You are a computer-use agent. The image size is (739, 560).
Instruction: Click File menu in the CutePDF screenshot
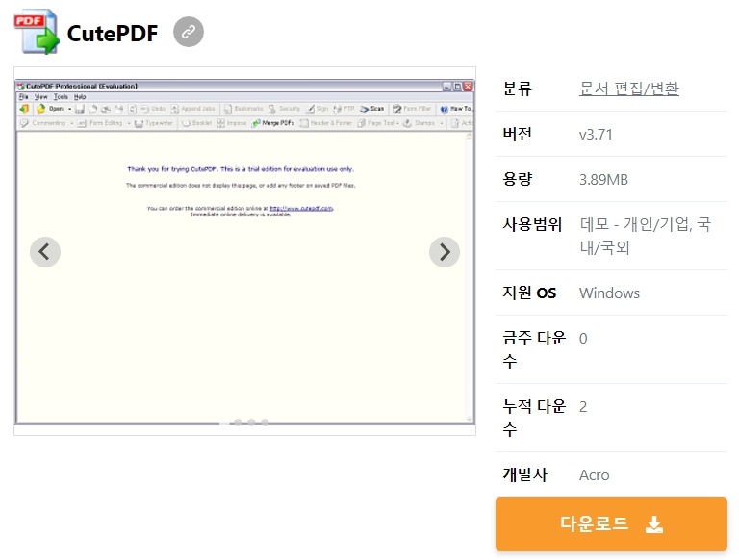[x=23, y=96]
